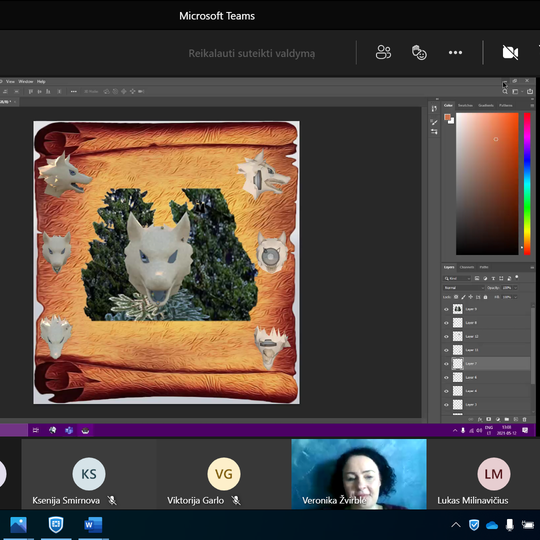The height and width of the screenshot is (540, 540).
Task: Switch to the Swatches tab
Action: (x=465, y=105)
